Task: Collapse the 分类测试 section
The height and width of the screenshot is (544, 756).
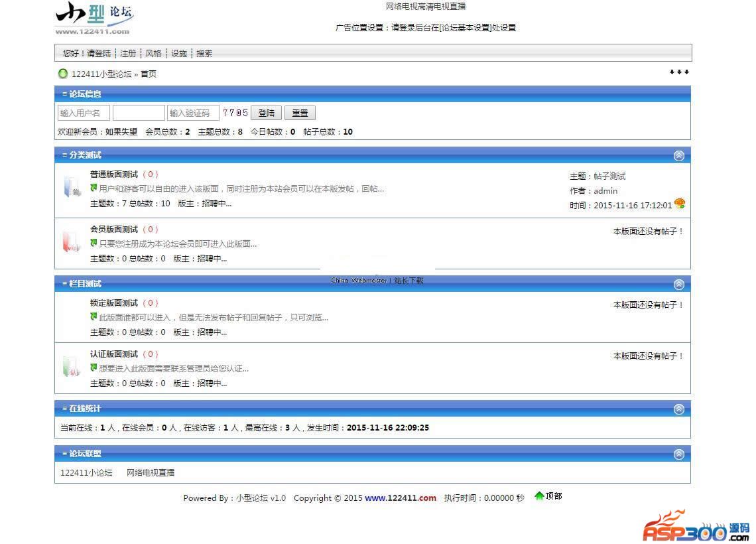Action: pos(679,156)
